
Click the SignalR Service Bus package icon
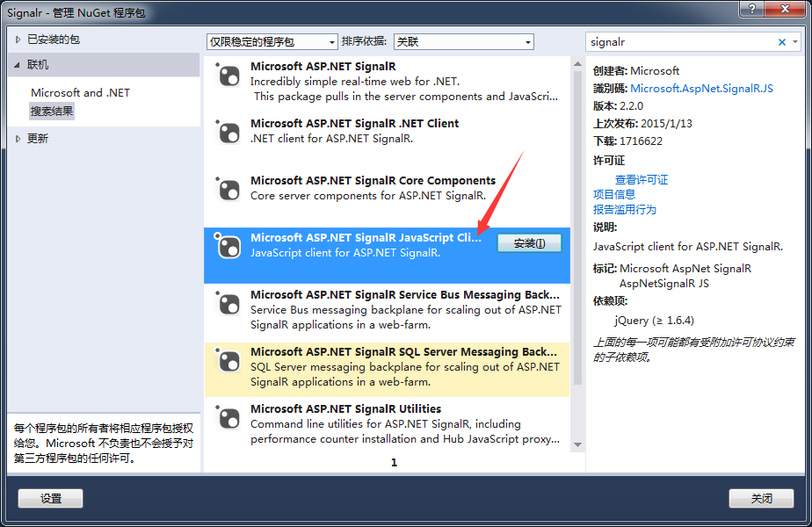pos(228,303)
